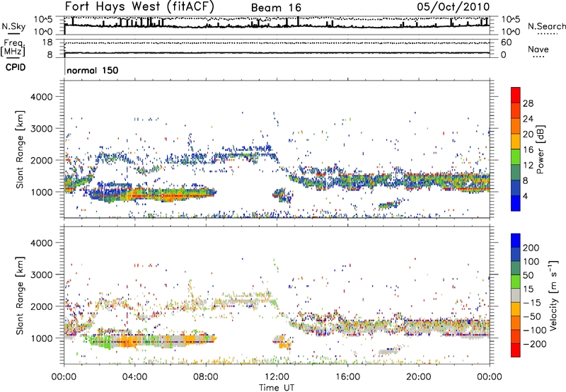Image resolution: width=566 pixels, height=392 pixels.
Task: Pick the yellow 16–20 segment of Power color bar
Action: (516, 142)
